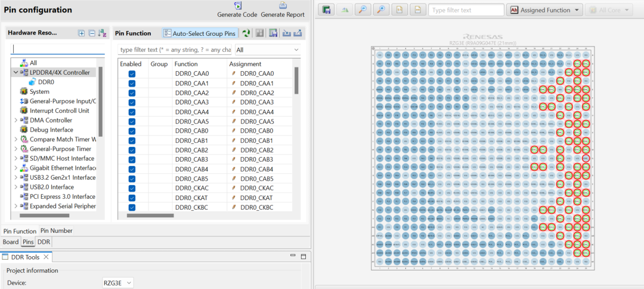Click pencil icon beside DDR0_CKAC assignment

234,188
